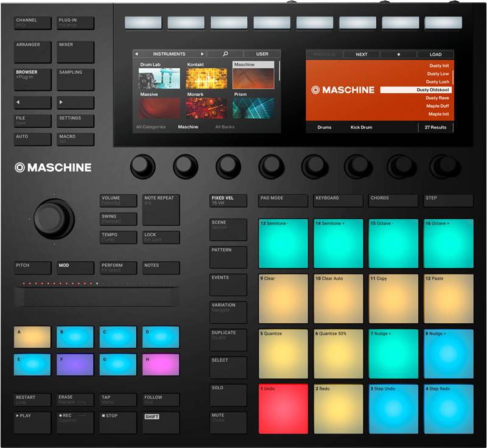
Task: Tap pad 16 Octave +
Action: 449,243
